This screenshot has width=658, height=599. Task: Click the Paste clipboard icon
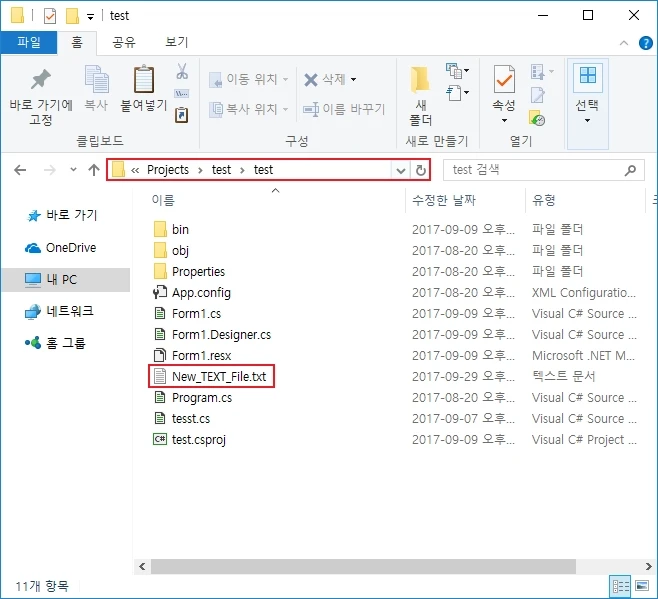145,81
